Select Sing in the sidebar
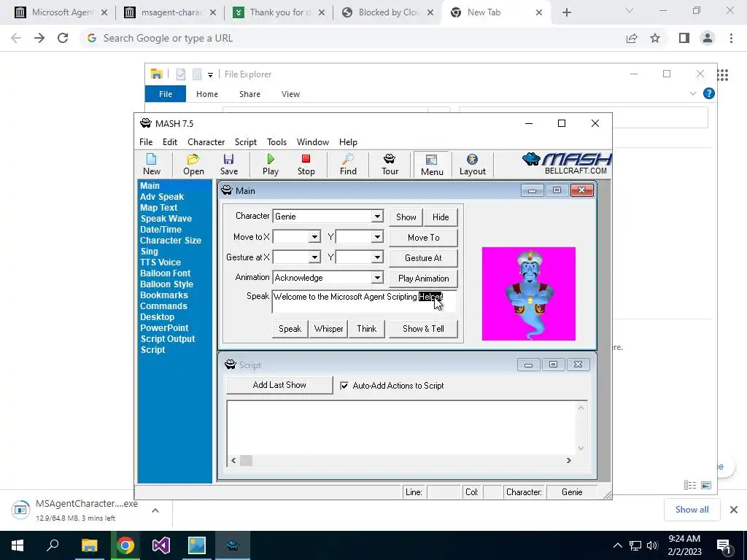 pos(149,252)
